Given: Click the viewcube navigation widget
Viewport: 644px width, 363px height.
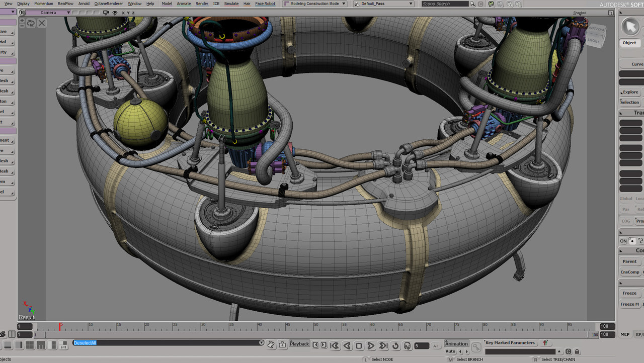Looking at the screenshot, I should tap(595, 36).
